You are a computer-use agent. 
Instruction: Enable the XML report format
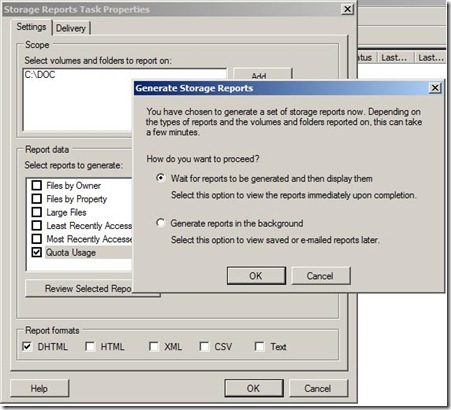[153, 346]
